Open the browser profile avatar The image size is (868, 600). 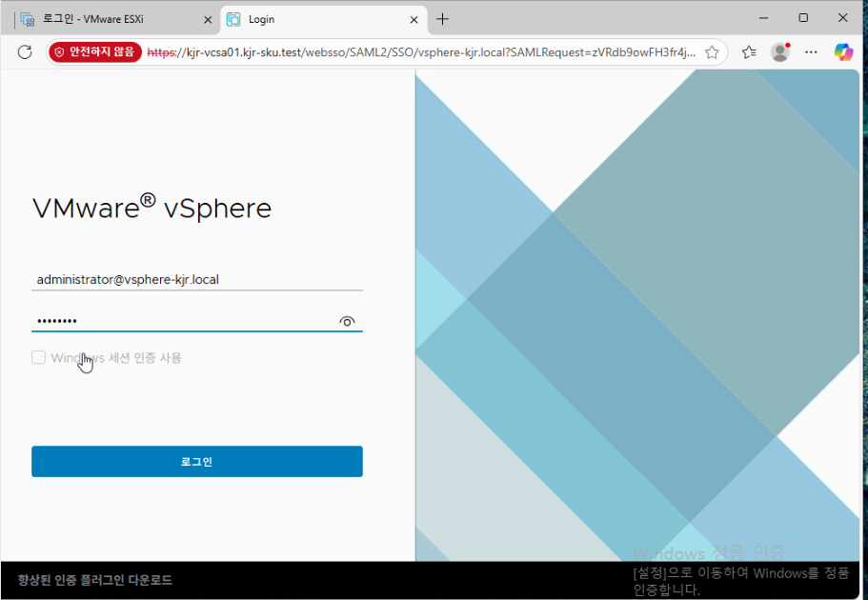point(780,52)
